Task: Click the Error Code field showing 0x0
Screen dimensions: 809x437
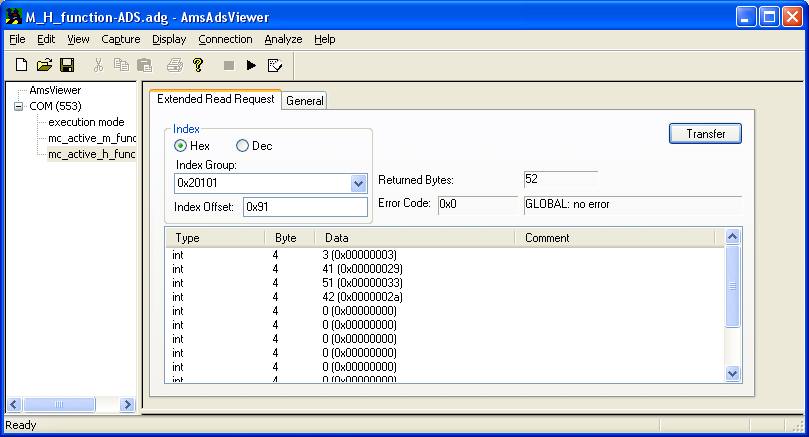Action: (x=477, y=204)
